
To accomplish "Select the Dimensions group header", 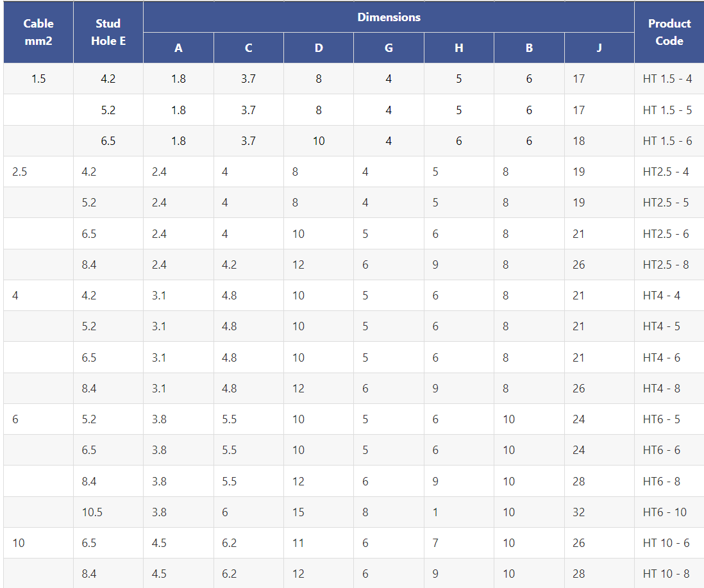I will click(389, 17).
